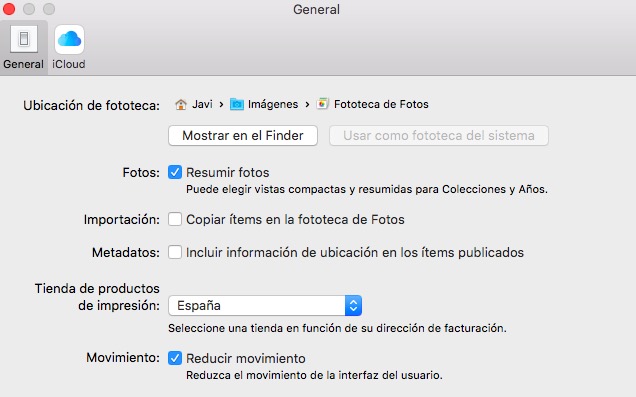Screen dimensions: 636x397
Task: Click the Fototeca de Fotos library icon
Action: click(x=323, y=104)
